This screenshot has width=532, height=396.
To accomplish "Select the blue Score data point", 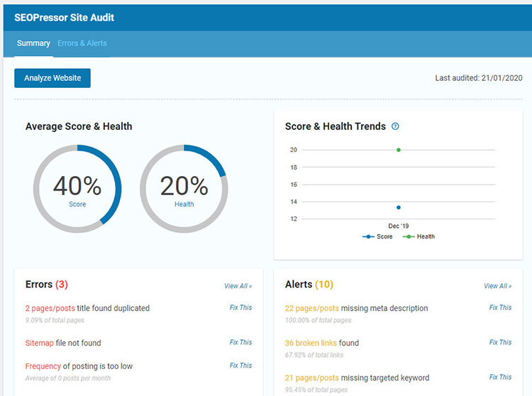I will tap(399, 207).
